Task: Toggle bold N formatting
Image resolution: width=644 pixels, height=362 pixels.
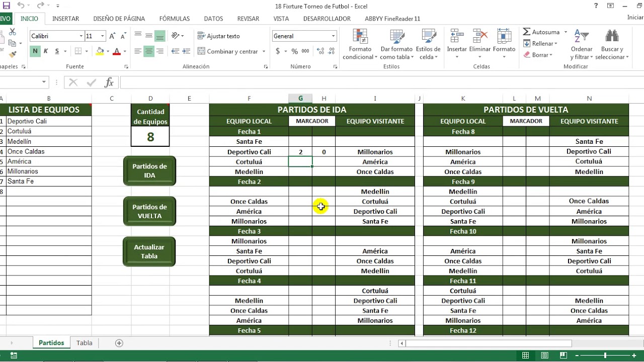Action: click(x=35, y=51)
